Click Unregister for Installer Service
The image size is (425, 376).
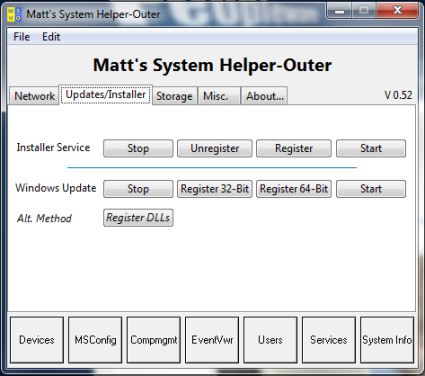pyautogui.click(x=215, y=148)
